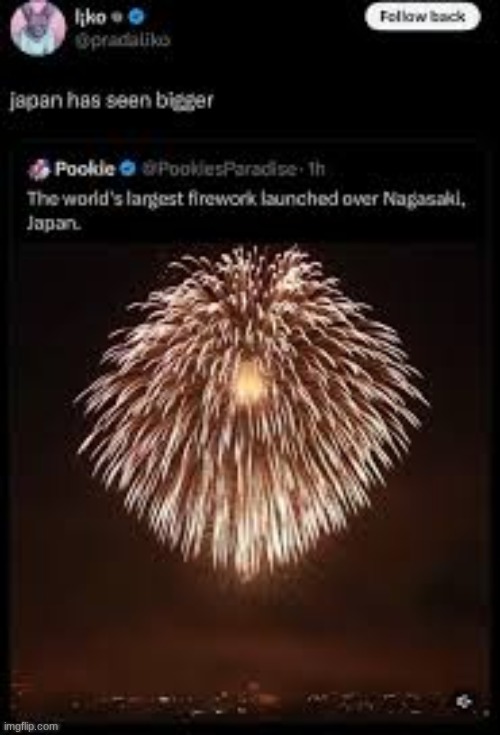This screenshot has width=500, height=735.
Task: Click the small icon in the firework image corner
Action: point(464,701)
